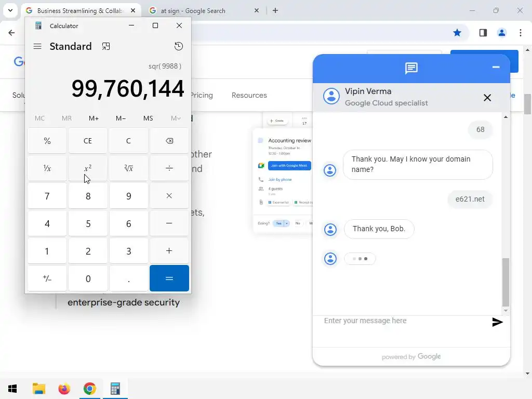Viewport: 532px width, 399px height.
Task: Click digit 4 on the calculator
Action: click(x=47, y=223)
